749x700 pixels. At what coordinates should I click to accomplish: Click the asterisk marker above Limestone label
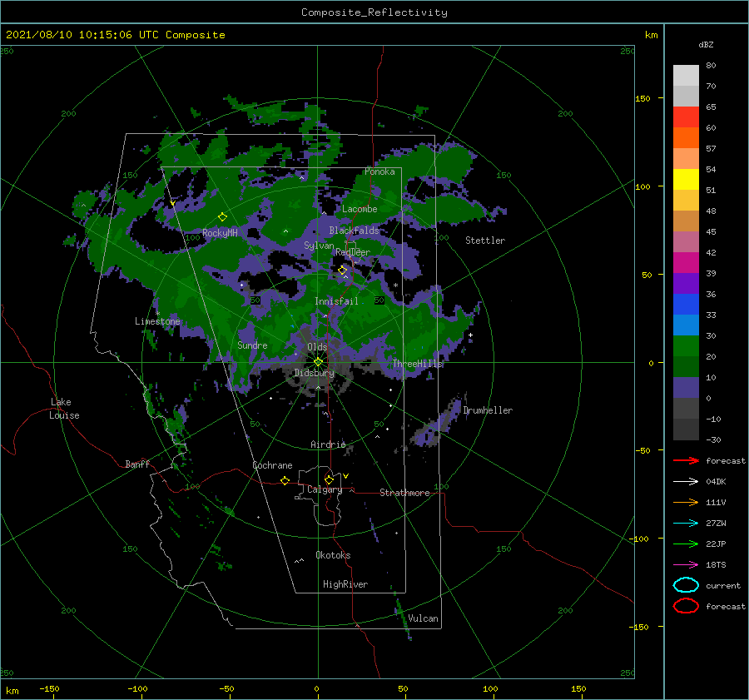click(x=157, y=314)
